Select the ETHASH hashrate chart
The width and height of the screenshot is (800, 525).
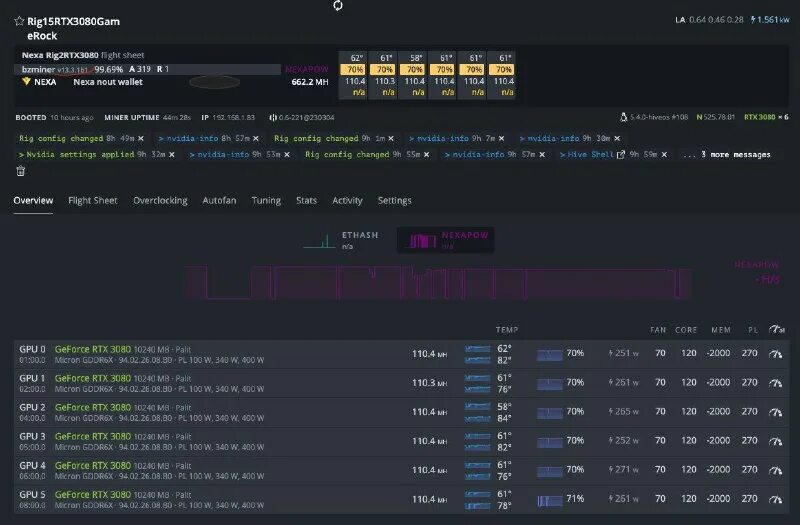[x=341, y=240]
